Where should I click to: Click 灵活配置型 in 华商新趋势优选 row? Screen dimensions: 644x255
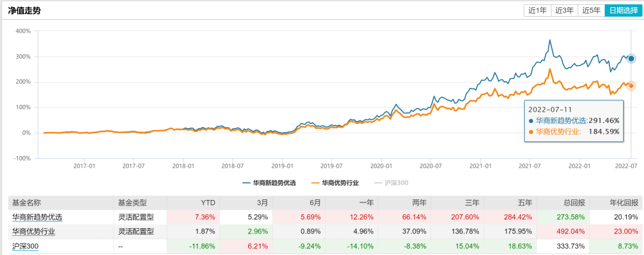point(136,217)
